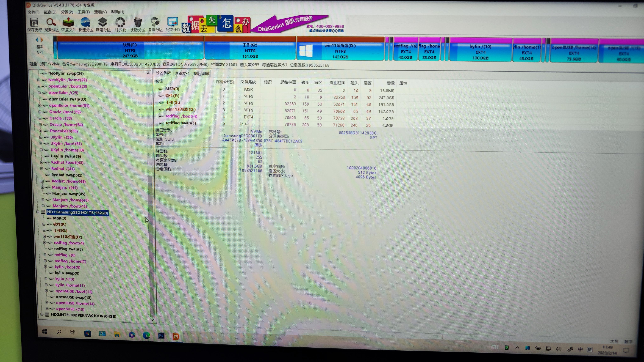Image resolution: width=644 pixels, height=362 pixels.
Task: Click the 卷标 column header
Action: point(159,81)
